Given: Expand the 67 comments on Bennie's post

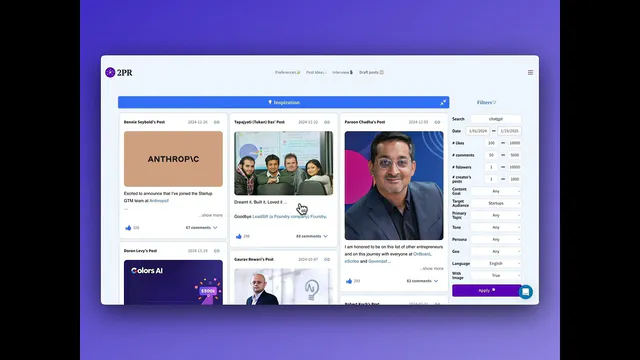Looking at the screenshot, I should click(202, 228).
